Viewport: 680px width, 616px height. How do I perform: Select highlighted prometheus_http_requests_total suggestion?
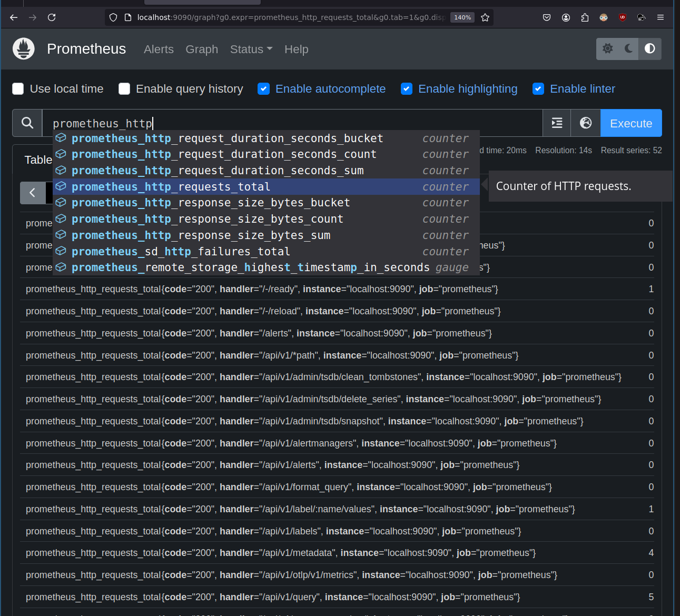[266, 187]
